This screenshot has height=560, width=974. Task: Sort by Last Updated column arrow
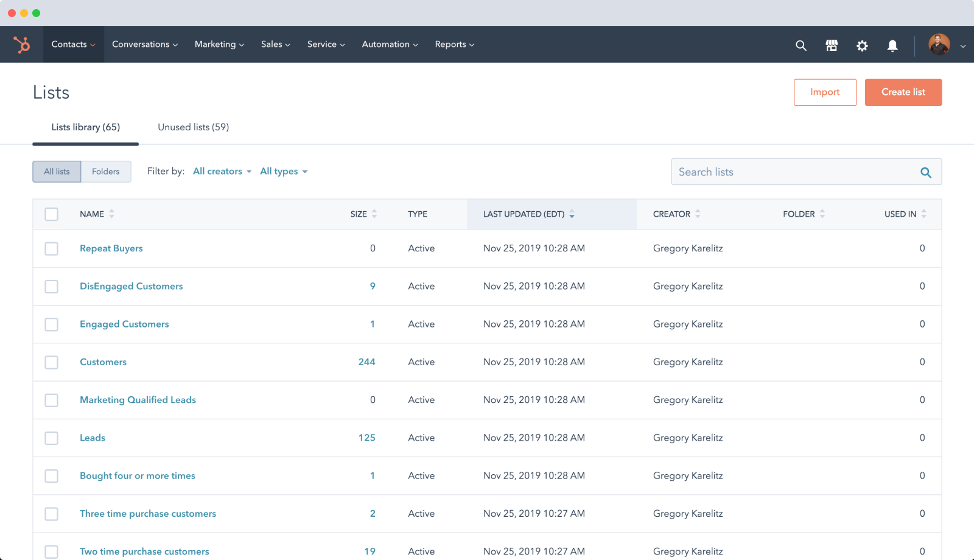coord(572,214)
